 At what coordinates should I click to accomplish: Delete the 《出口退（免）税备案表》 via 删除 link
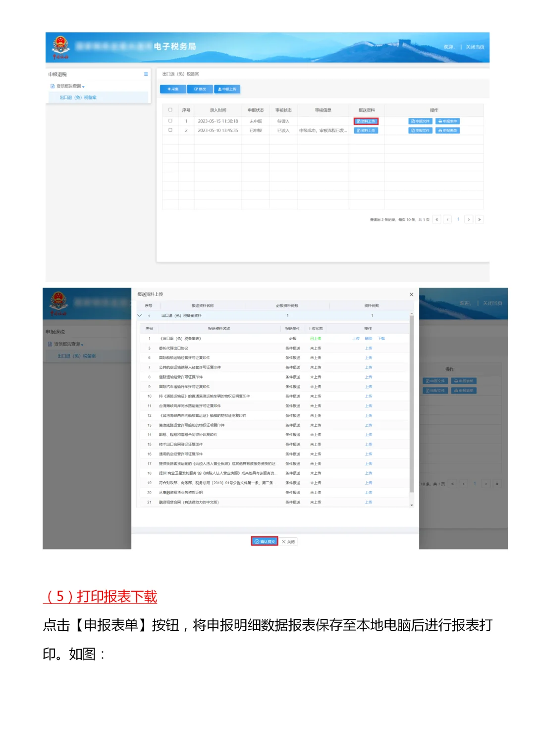point(370,338)
